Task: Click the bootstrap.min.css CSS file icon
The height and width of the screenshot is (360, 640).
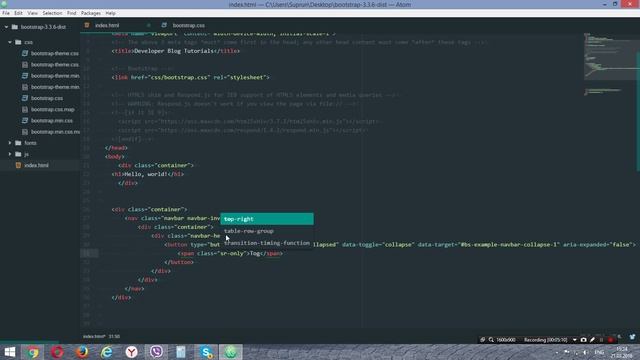Action: [25, 121]
